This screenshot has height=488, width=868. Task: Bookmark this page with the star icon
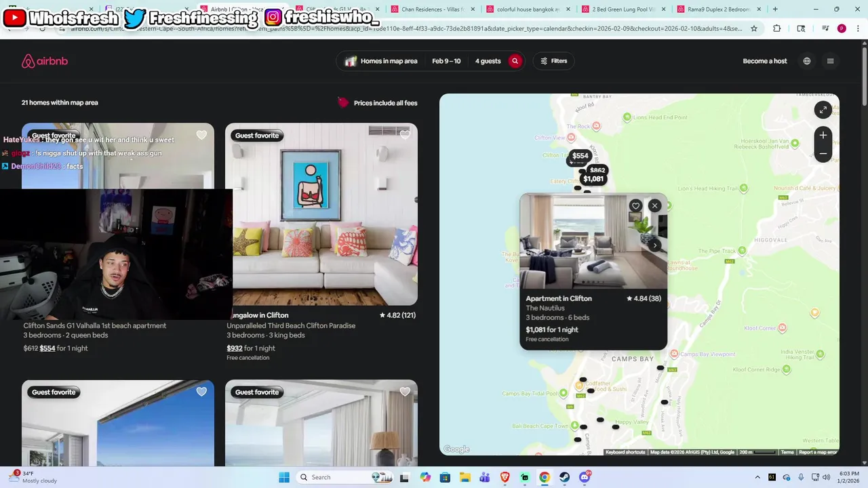coord(753,28)
